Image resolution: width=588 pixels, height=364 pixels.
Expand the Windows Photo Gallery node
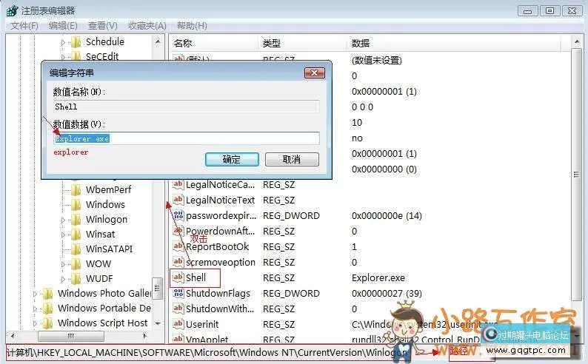[x=35, y=294]
